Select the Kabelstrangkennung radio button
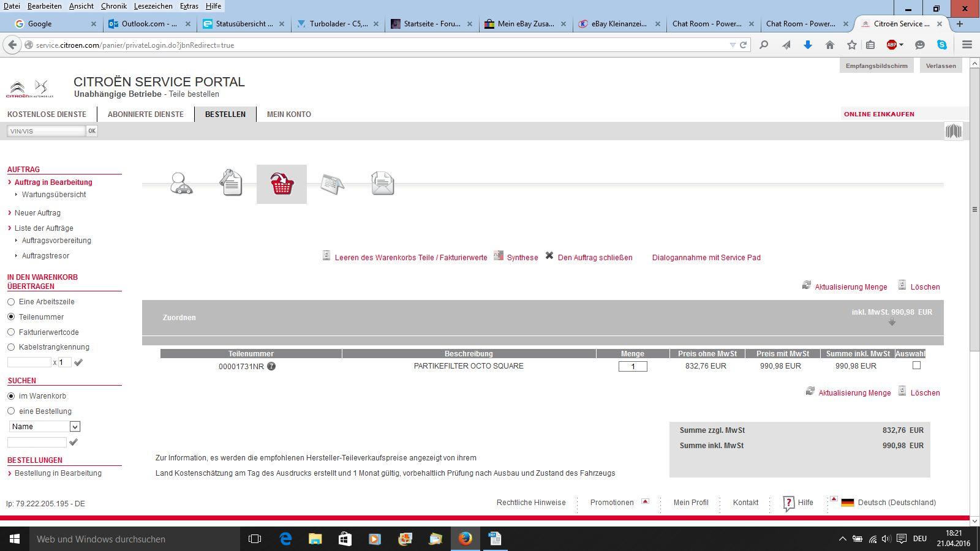 pyautogui.click(x=11, y=347)
